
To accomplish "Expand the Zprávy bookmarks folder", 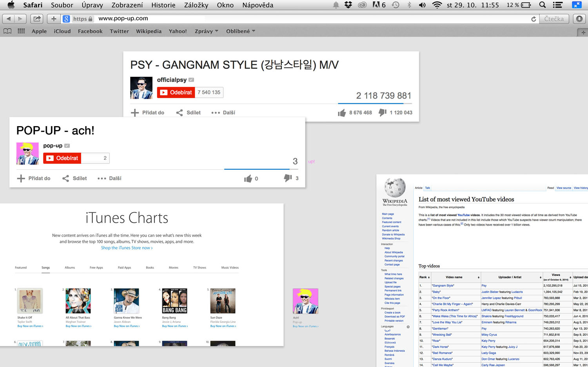I will click(206, 31).
